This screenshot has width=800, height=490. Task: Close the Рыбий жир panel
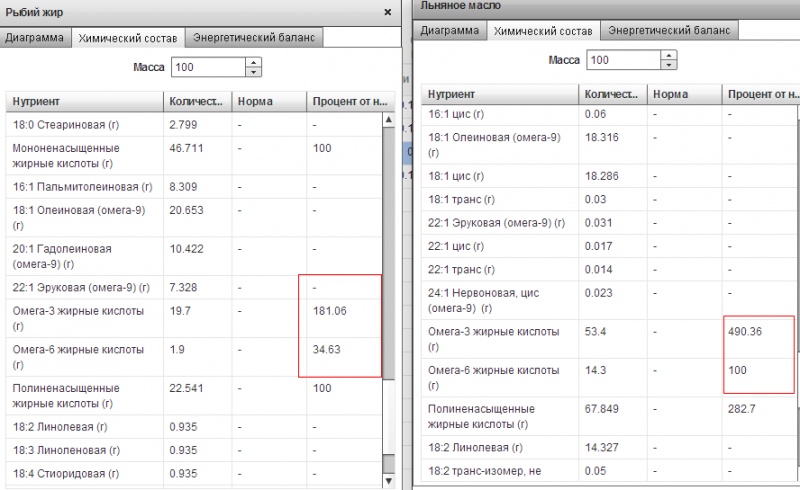pos(388,13)
